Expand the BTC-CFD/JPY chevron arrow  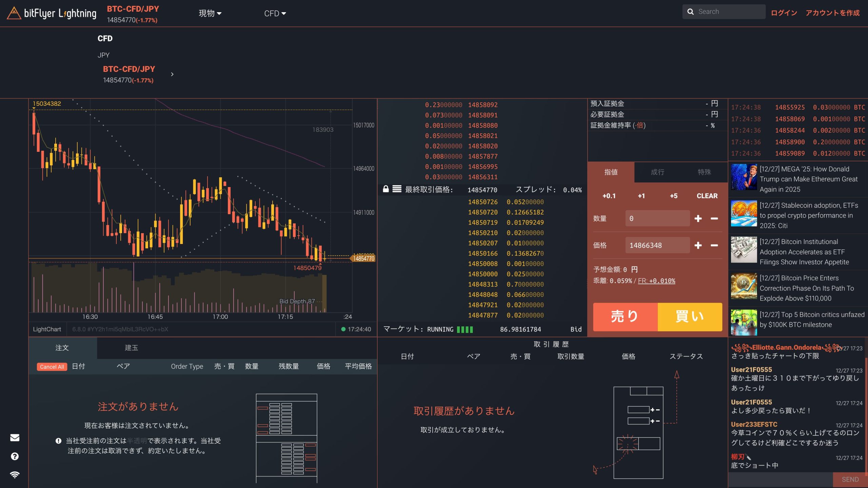click(172, 74)
